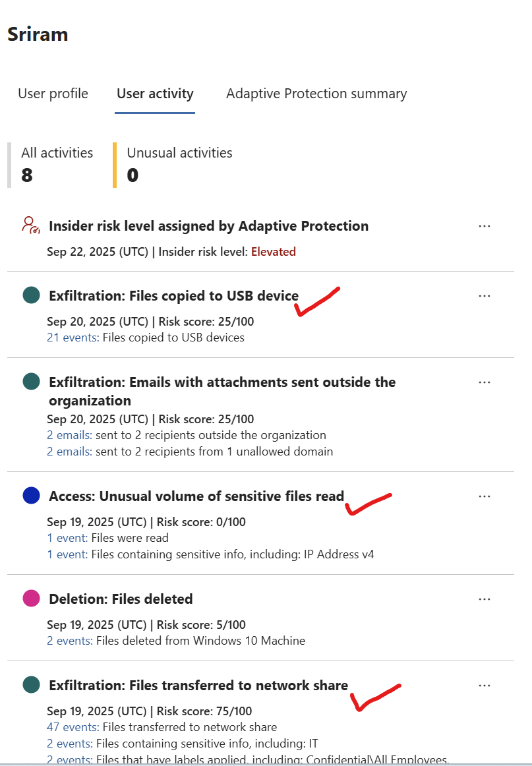Open the insider risk level person icon

(x=30, y=225)
